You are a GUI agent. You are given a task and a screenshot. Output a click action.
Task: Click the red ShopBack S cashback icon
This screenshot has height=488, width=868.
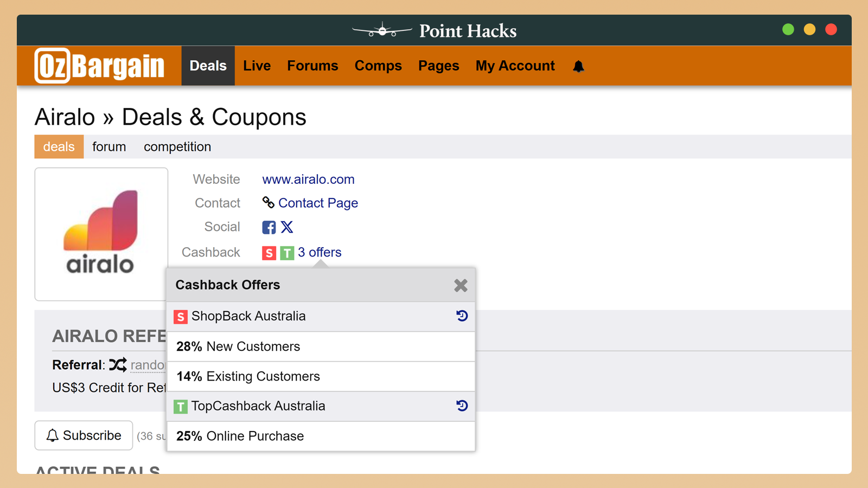pos(269,253)
